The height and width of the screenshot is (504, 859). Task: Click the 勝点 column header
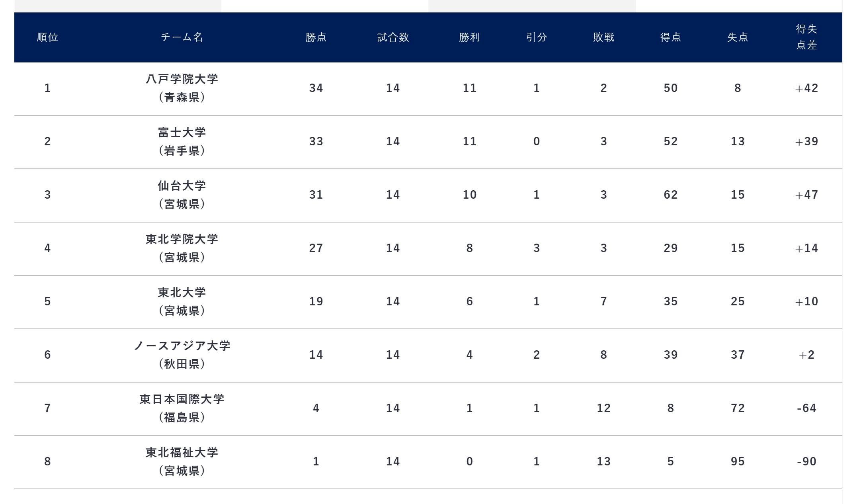316,37
